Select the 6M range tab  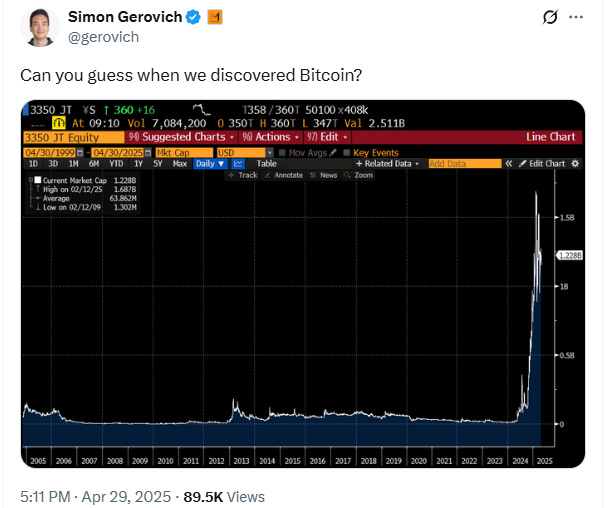click(94, 164)
